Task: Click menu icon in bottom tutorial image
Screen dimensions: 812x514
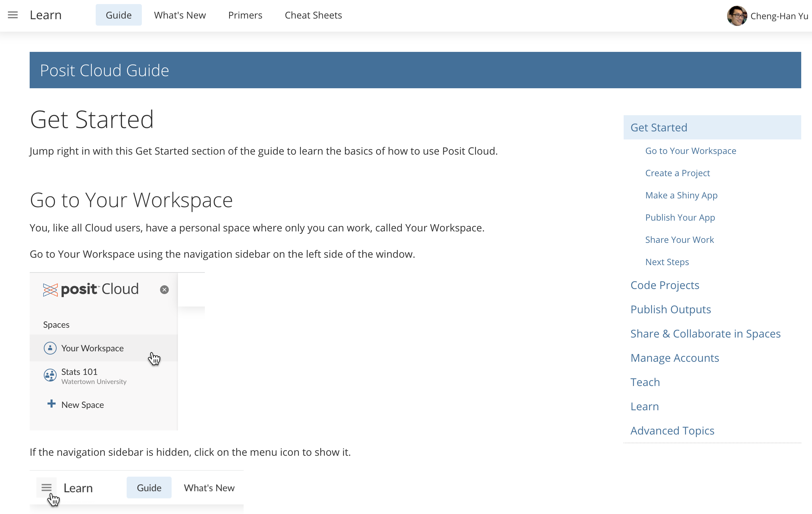Action: click(x=46, y=487)
